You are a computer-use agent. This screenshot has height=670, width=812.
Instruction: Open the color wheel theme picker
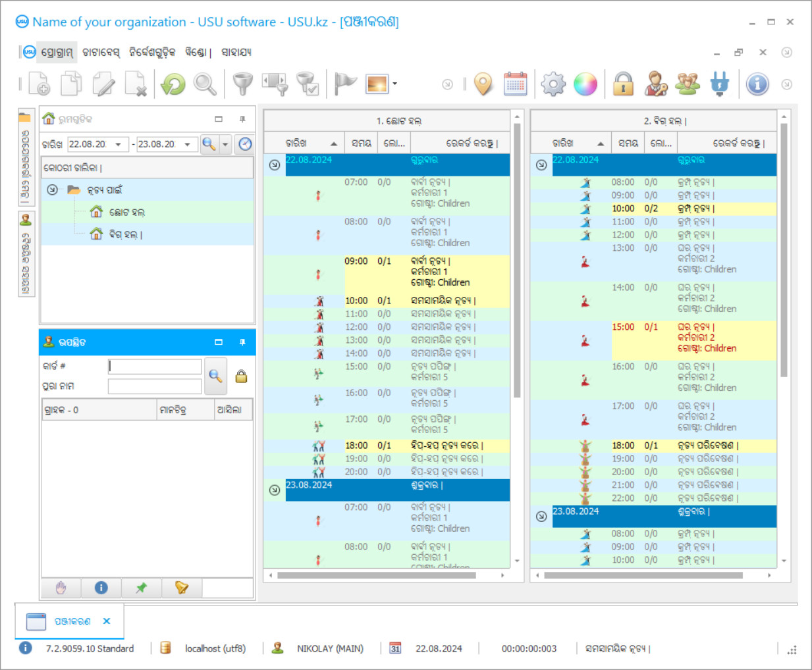tap(585, 84)
